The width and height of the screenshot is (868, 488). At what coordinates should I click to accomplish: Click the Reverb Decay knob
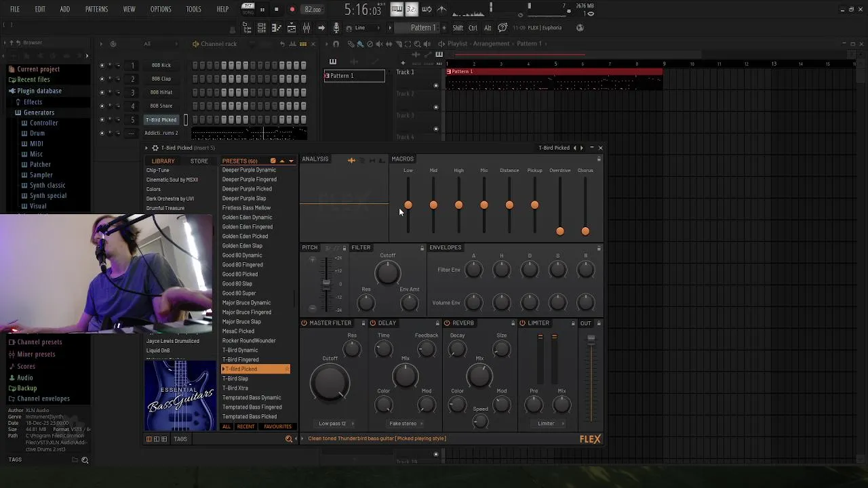[x=458, y=349]
